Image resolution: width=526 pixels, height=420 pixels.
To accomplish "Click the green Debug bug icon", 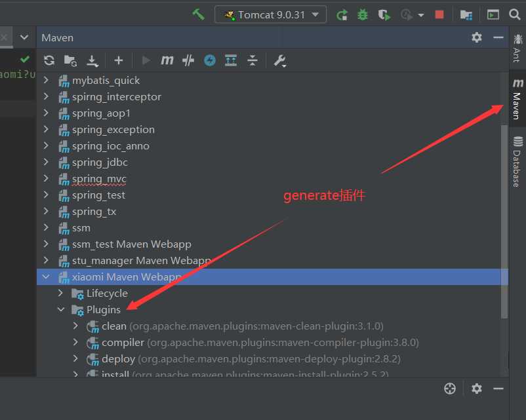I will coord(363,15).
